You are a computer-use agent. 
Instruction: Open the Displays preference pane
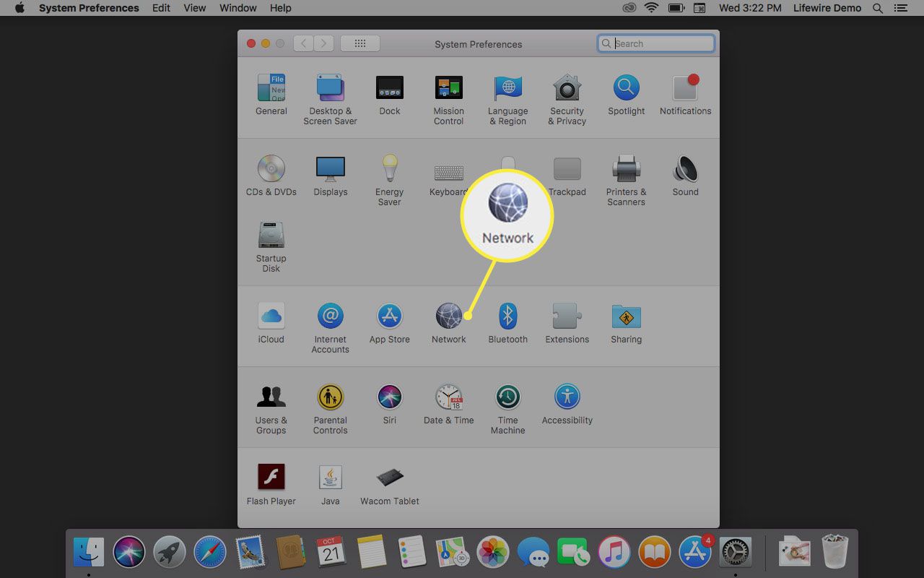331,176
